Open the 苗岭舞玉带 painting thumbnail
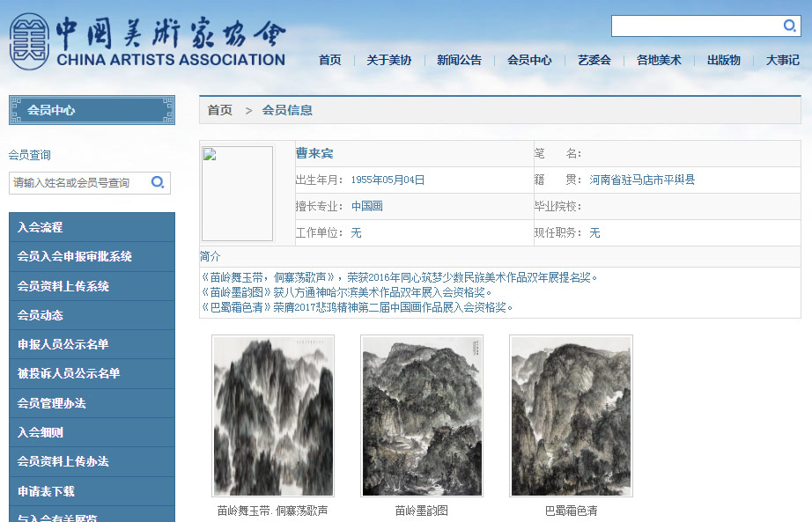Viewport: 812px width, 522px height. tap(273, 415)
